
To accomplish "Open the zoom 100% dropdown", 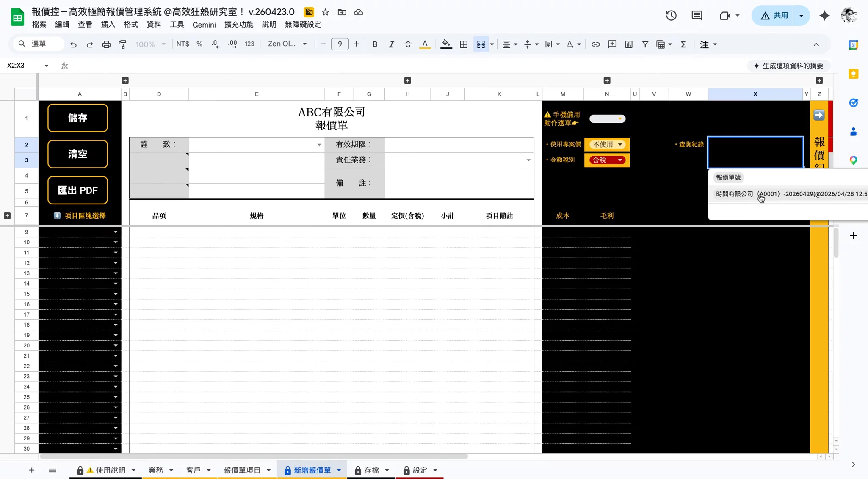I will (x=150, y=44).
